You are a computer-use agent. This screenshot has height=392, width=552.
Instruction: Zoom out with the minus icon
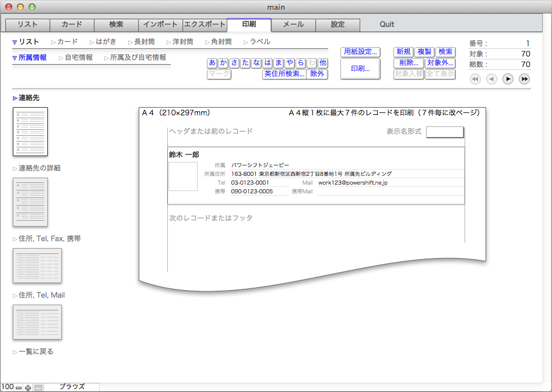19,387
